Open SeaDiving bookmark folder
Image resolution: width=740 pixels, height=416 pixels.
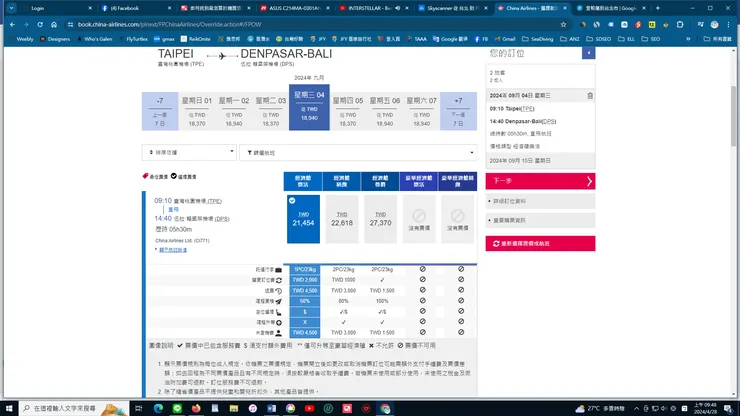(x=538, y=39)
